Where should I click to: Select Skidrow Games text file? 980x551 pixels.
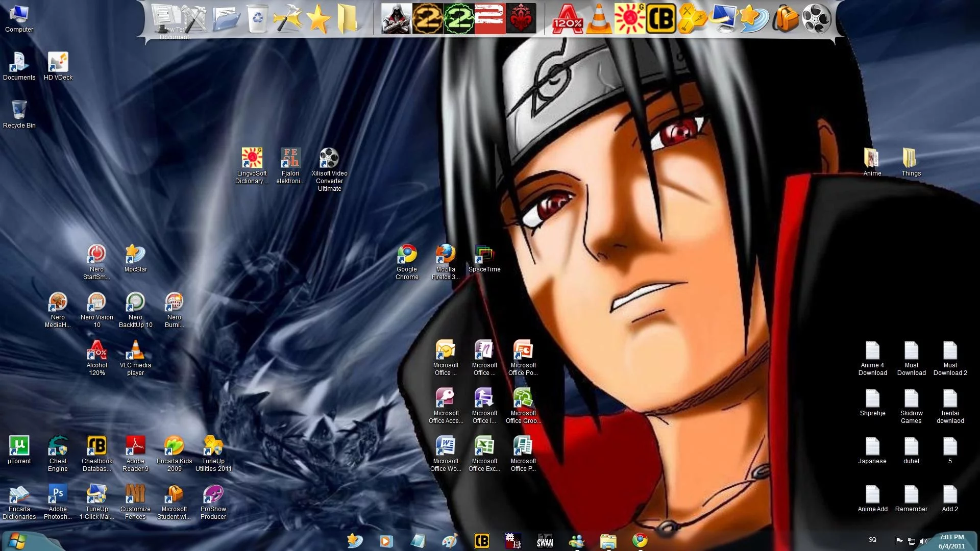(x=911, y=406)
